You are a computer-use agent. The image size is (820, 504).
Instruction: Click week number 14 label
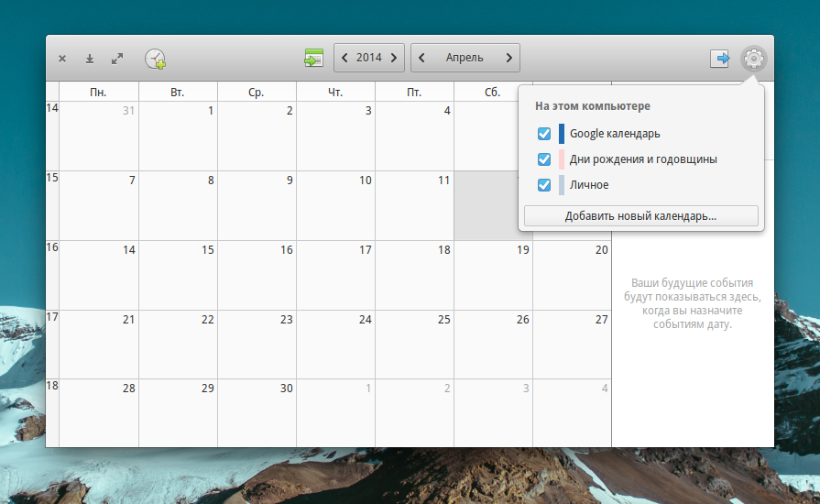tap(52, 108)
